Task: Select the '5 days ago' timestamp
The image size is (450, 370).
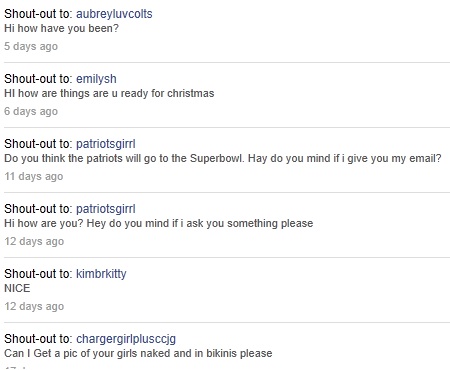Action: (31, 46)
